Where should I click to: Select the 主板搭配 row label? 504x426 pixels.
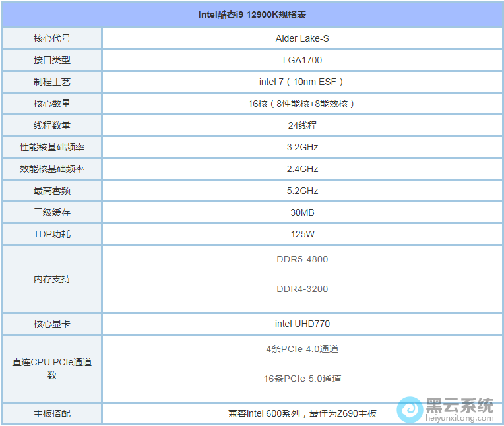[52, 413]
